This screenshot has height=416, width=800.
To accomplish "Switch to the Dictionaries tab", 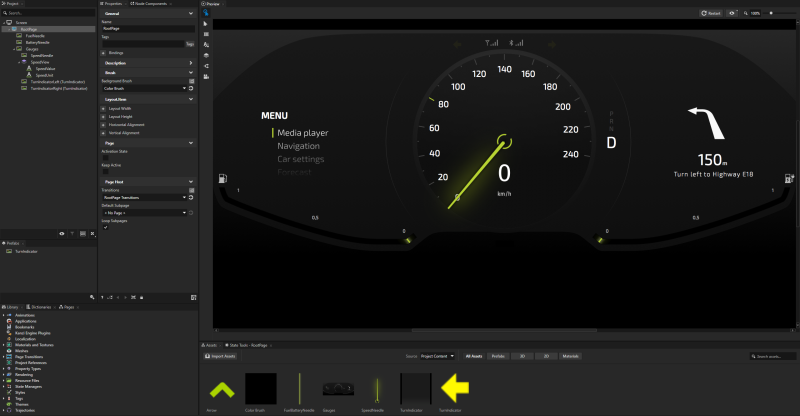I will point(40,306).
